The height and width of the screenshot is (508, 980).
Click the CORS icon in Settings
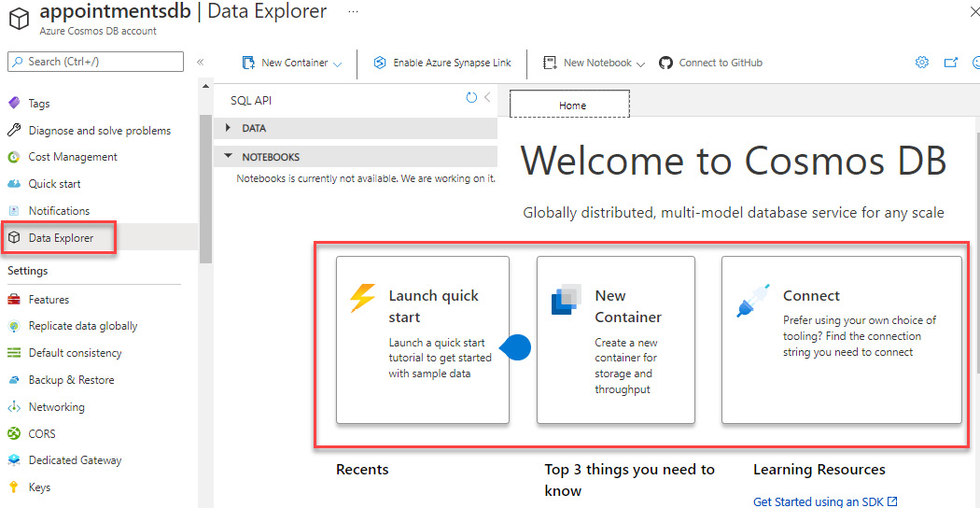click(14, 433)
